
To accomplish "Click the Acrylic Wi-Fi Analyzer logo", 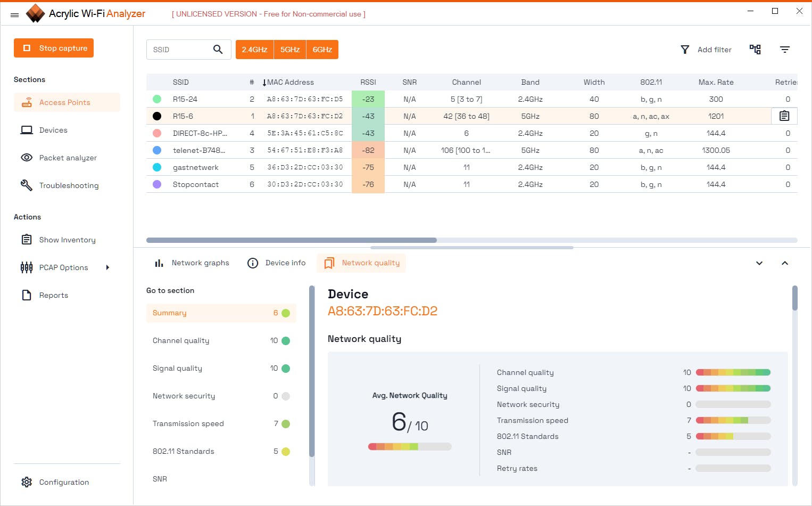I will [35, 13].
